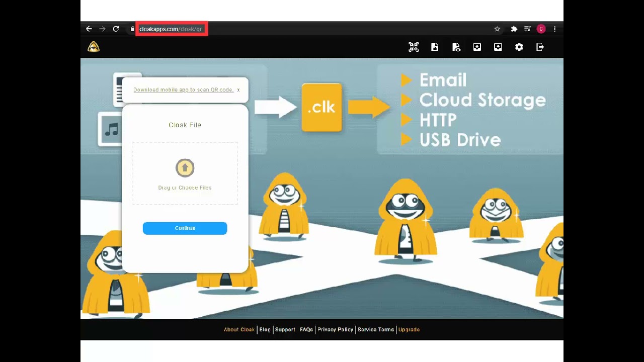Screen dimensions: 644x362
Task: Go forward with the browser forward arrow
Action: click(102, 29)
